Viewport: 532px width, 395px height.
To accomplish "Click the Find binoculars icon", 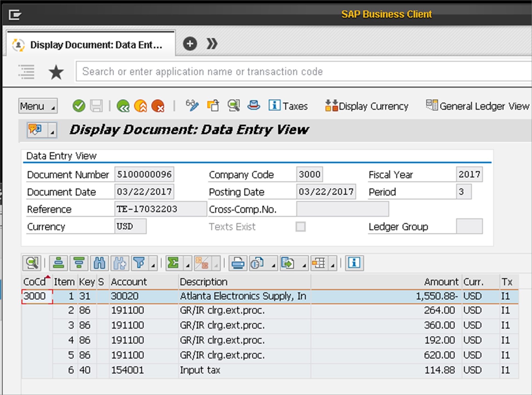I will click(99, 263).
